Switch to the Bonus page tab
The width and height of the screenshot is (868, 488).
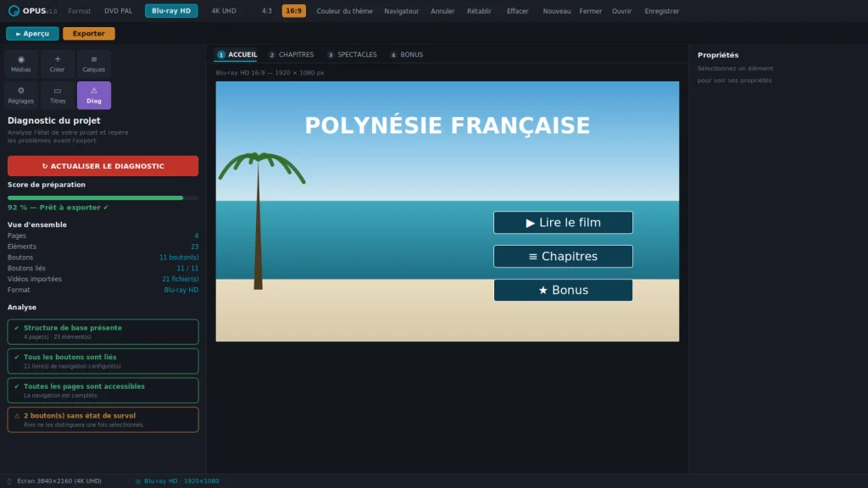click(406, 55)
